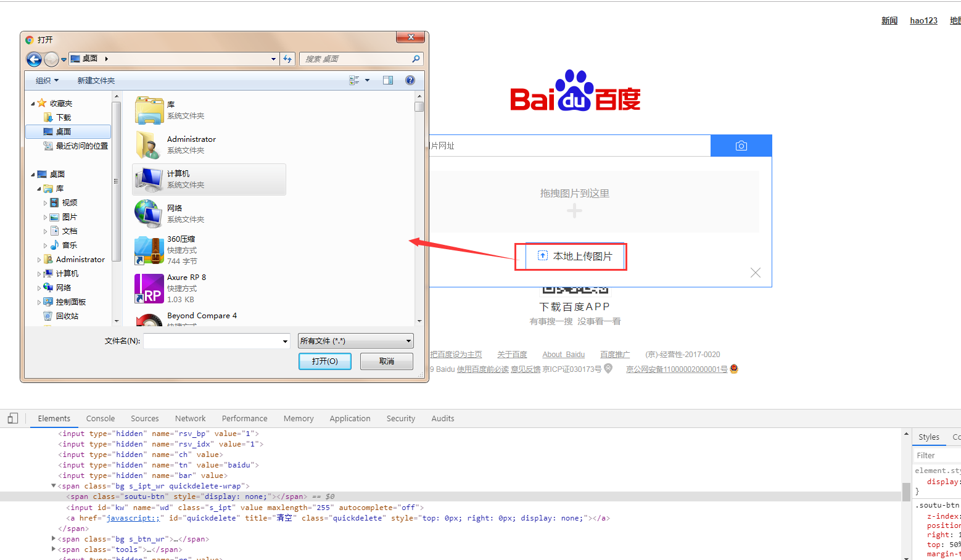Viewport: 961px width, 560px height.
Task: Switch to the Application tab
Action: point(350,418)
